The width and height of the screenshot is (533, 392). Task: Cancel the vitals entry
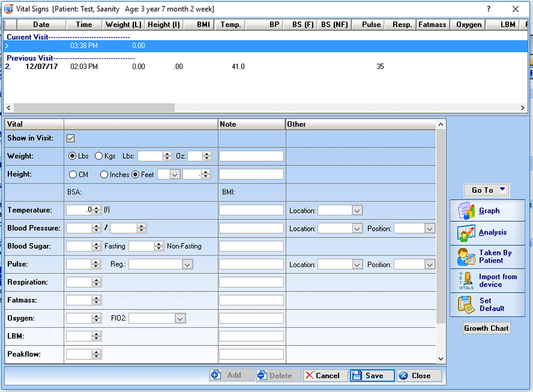coord(325,374)
